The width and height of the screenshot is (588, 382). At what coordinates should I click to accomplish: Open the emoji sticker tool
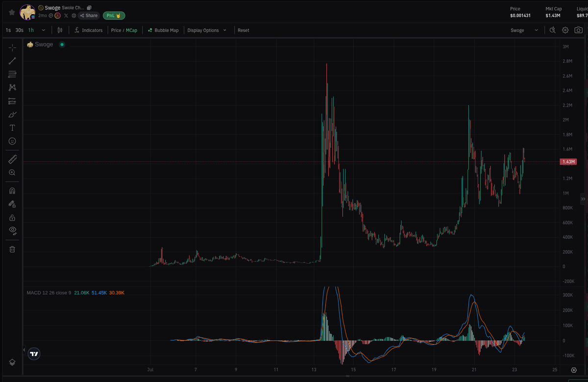click(x=13, y=141)
